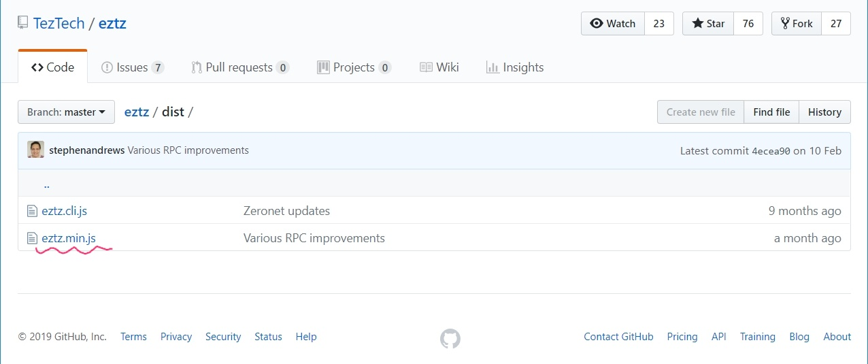This screenshot has width=868, height=364.
Task: Open the Help footer link
Action: click(306, 337)
